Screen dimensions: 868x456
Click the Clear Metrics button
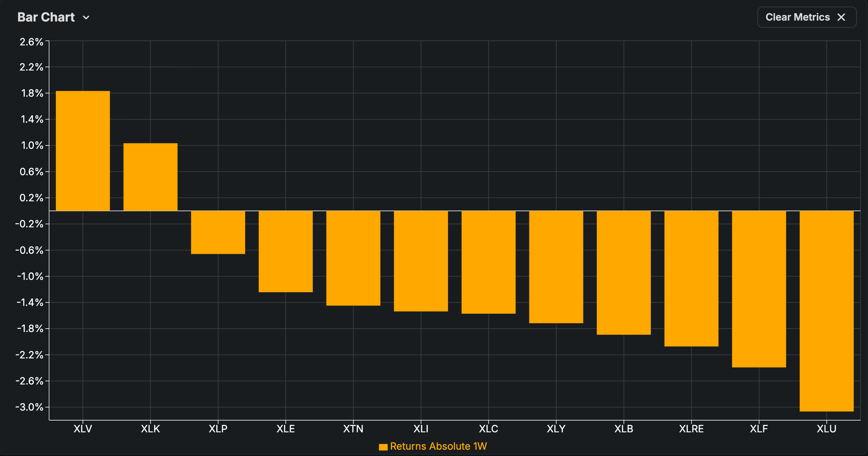(807, 17)
